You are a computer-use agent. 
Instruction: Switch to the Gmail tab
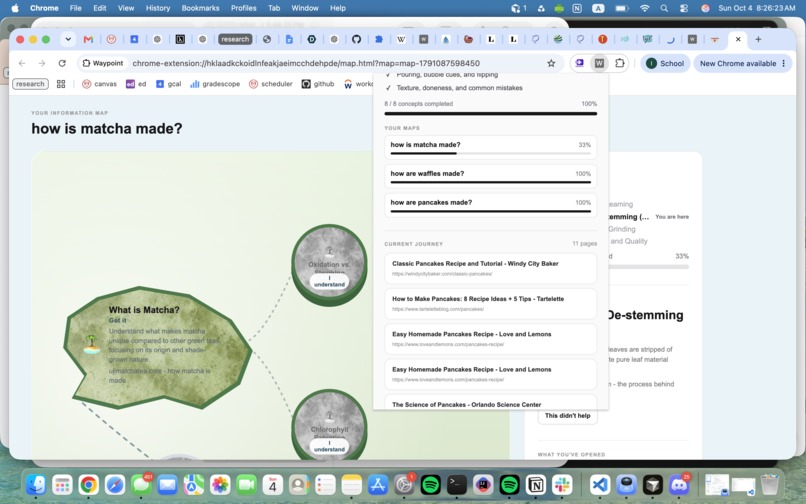point(88,39)
